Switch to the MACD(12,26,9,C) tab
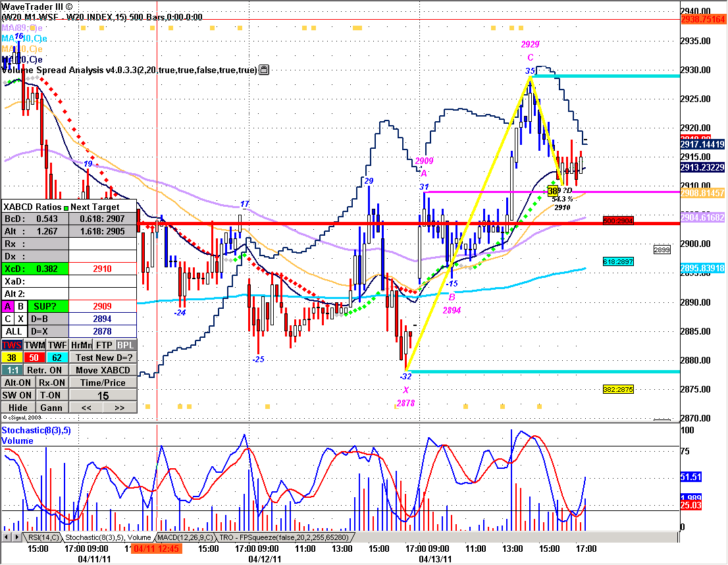This screenshot has height=565, width=728. (x=185, y=537)
